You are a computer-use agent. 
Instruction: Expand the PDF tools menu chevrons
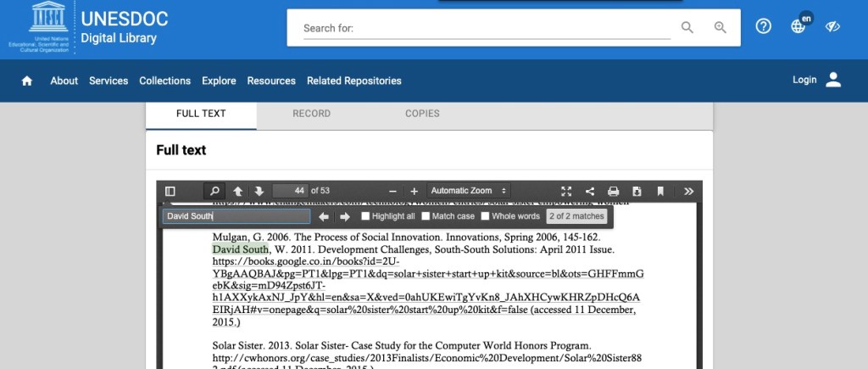coord(689,191)
